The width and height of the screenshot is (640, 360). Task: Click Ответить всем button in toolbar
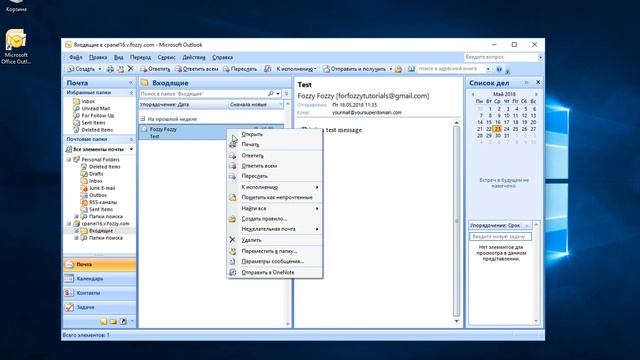pyautogui.click(x=197, y=69)
